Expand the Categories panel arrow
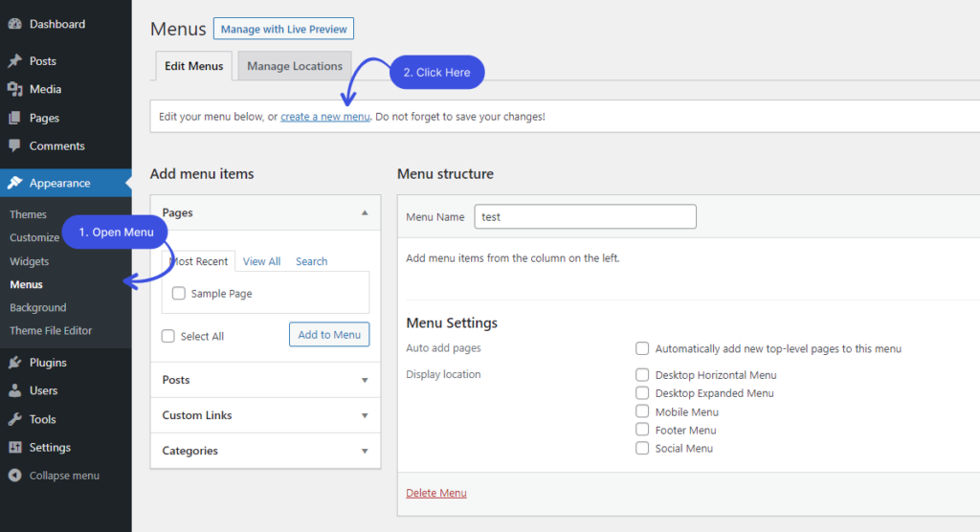The height and width of the screenshot is (532, 980). (365, 451)
